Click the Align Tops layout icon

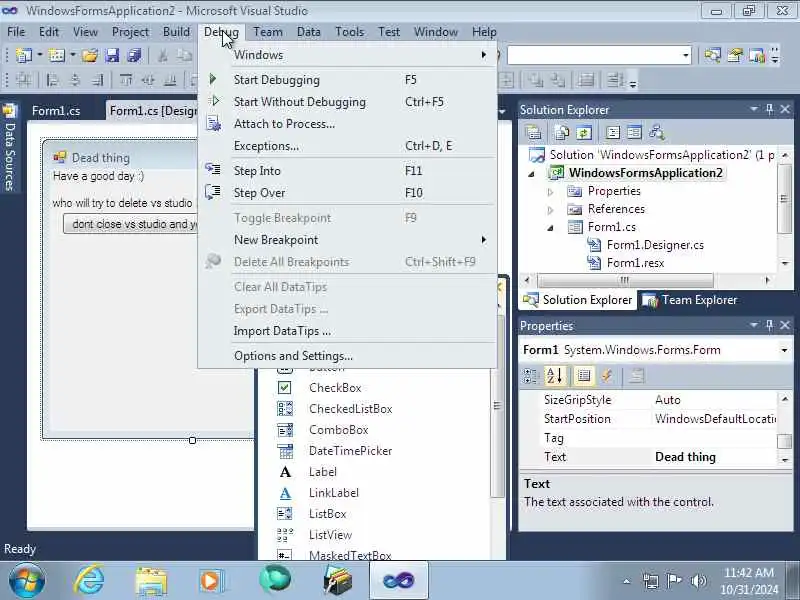pyautogui.click(x=126, y=80)
